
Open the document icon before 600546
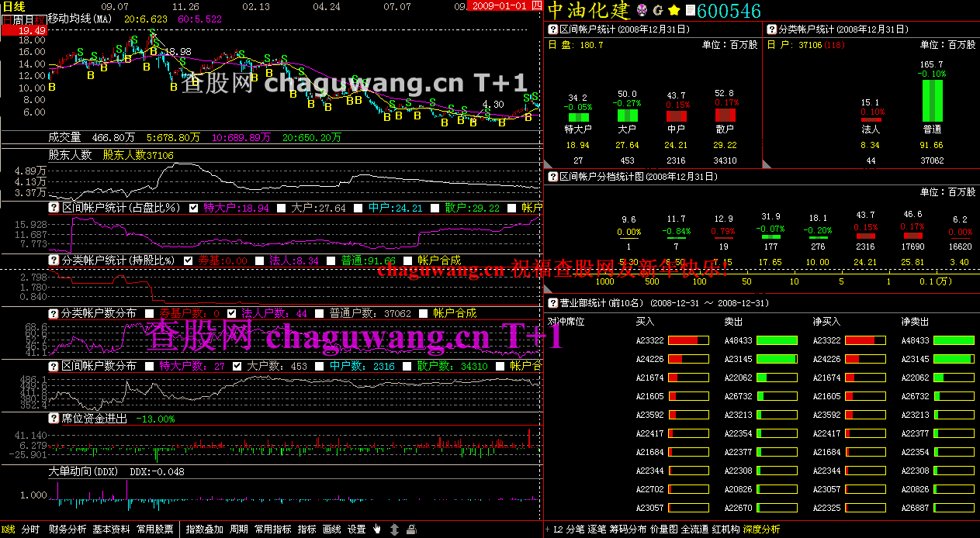coord(690,11)
